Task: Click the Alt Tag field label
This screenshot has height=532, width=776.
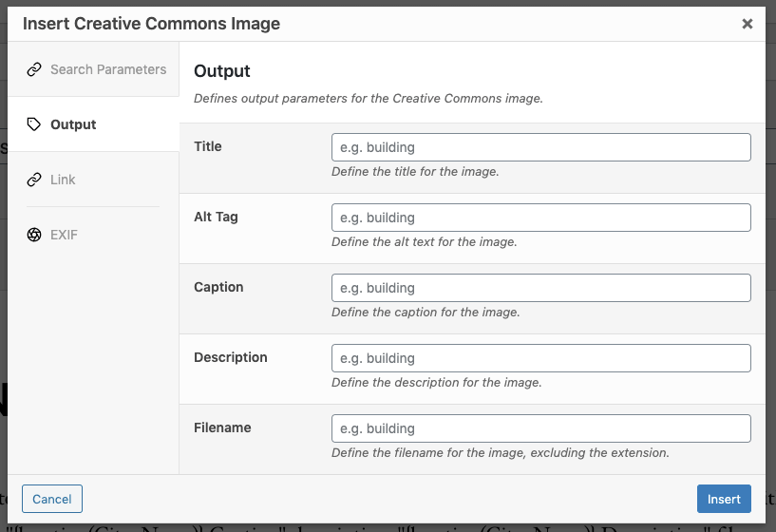Action: pyautogui.click(x=216, y=217)
